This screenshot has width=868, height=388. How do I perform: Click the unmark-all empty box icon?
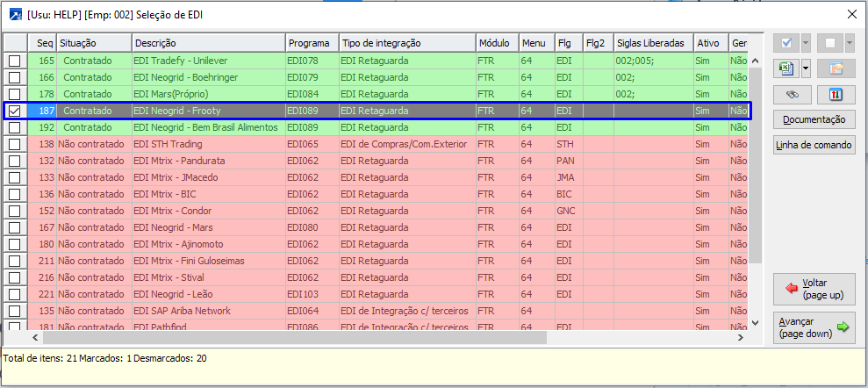(x=829, y=43)
